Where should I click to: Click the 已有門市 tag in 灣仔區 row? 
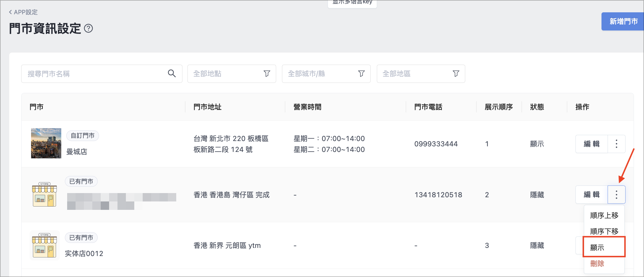pos(81,181)
